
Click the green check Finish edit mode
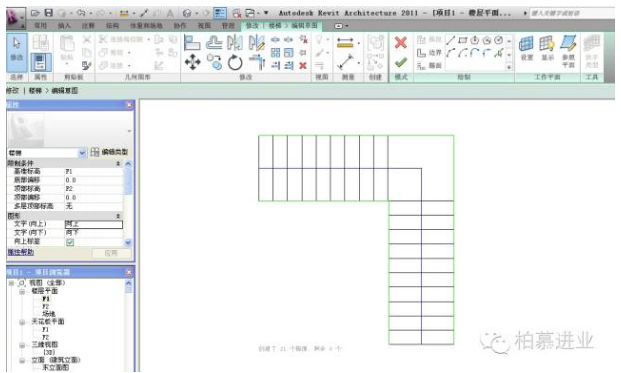coord(401,62)
